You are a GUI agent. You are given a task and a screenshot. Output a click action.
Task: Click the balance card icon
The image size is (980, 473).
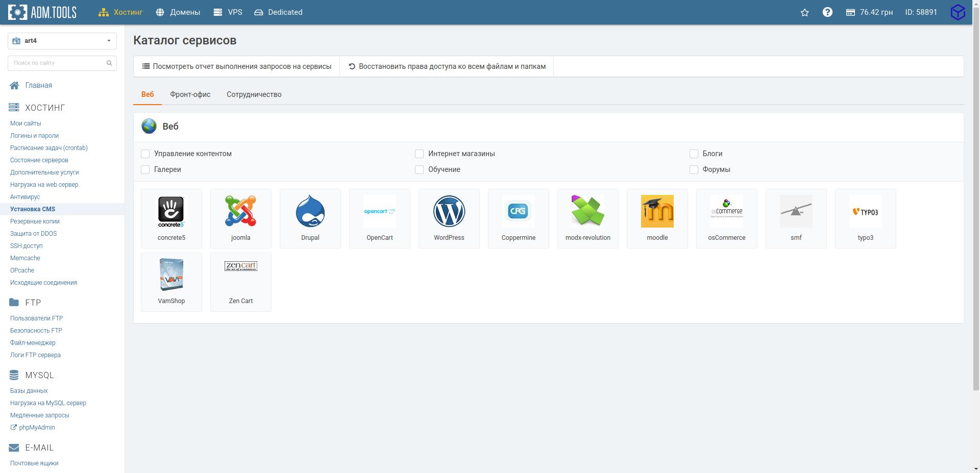pyautogui.click(x=850, y=12)
